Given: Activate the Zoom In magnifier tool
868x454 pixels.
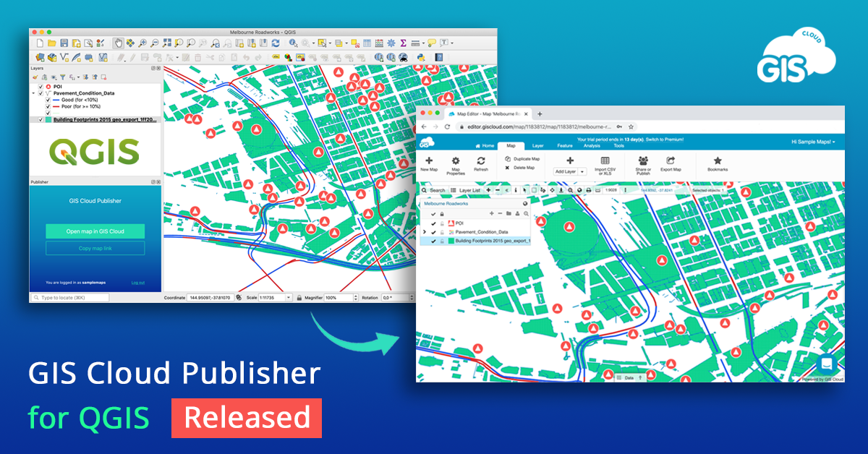Looking at the screenshot, I should click(x=142, y=42).
